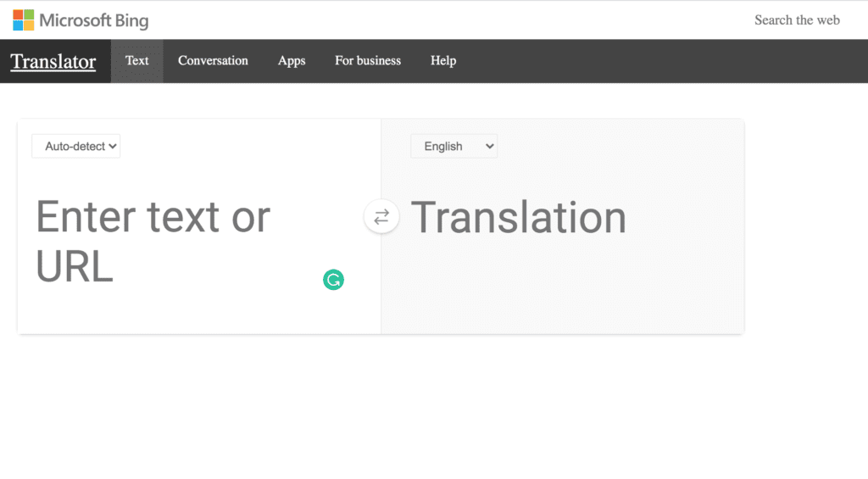
Task: Expand the English target language dropdown
Action: click(x=454, y=146)
